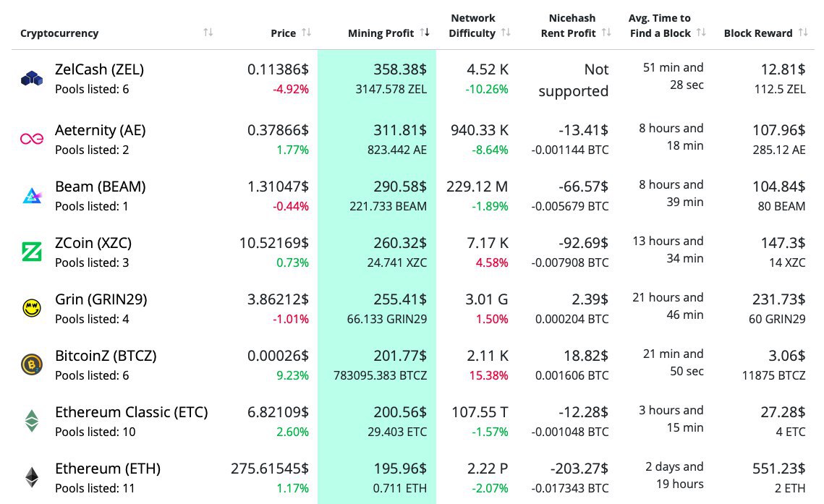Click the 11875 BTCZ block reward
This screenshot has height=504, width=824.
773,375
